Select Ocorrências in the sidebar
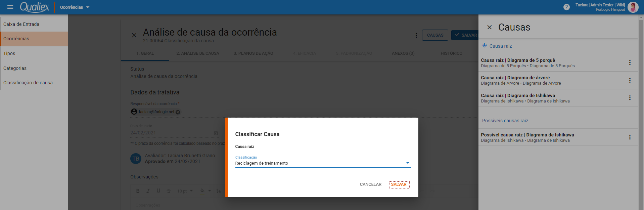Screen dimensions: 644x210 pyautogui.click(x=34, y=39)
